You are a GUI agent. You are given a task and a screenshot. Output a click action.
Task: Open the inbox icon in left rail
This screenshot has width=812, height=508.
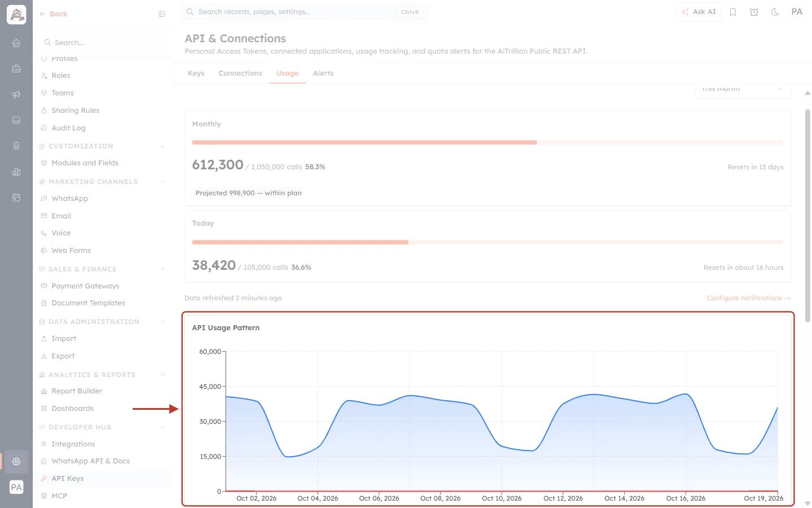16,120
